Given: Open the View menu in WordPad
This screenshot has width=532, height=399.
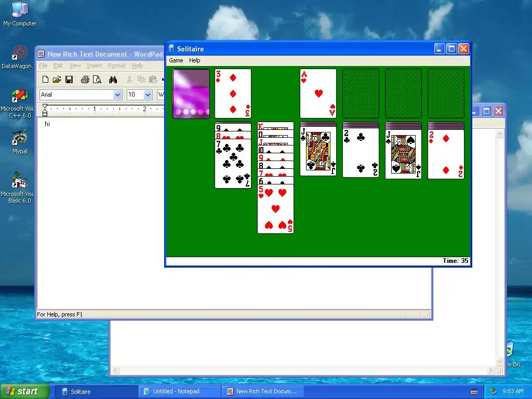Looking at the screenshot, I should [x=75, y=65].
